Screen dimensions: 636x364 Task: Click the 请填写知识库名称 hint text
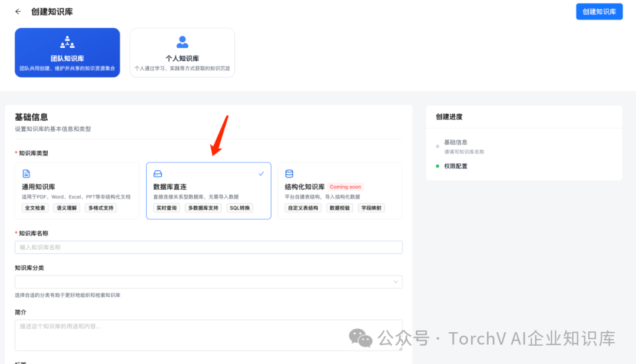[464, 152]
